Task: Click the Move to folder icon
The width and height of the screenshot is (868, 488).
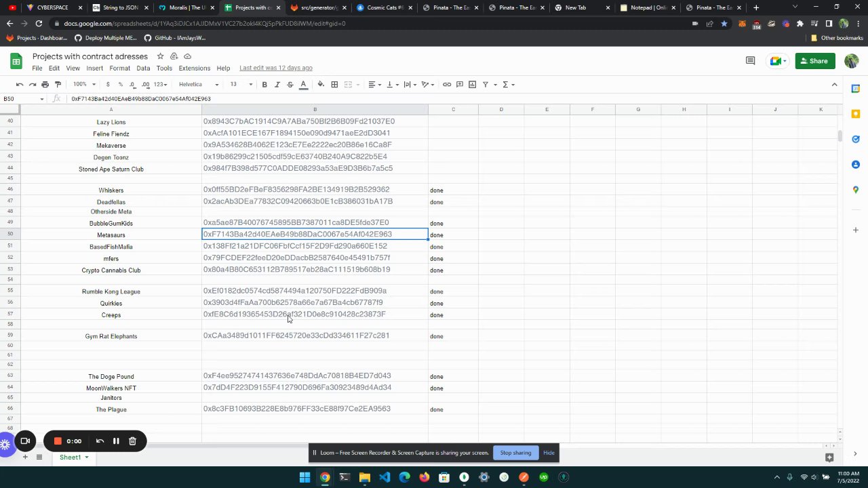Action: tap(174, 56)
